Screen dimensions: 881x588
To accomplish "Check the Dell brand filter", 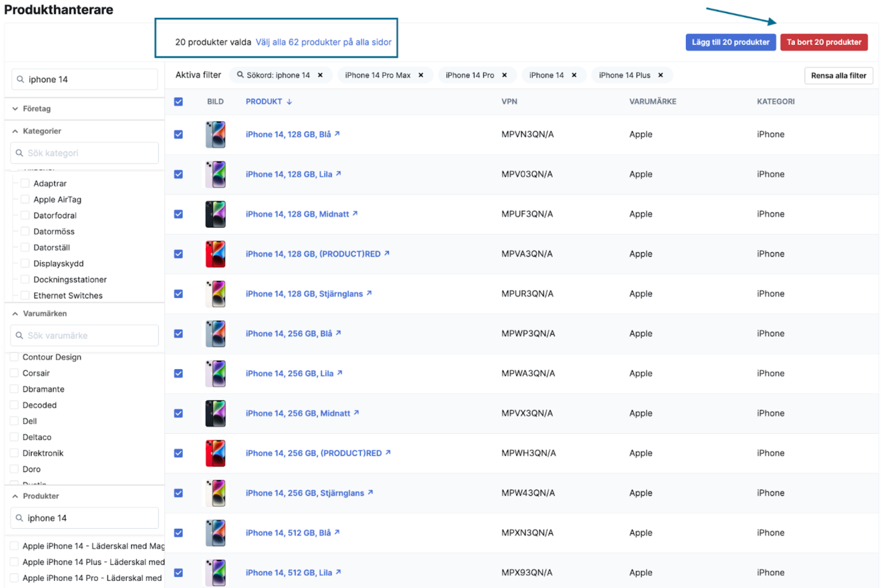I will tap(14, 421).
